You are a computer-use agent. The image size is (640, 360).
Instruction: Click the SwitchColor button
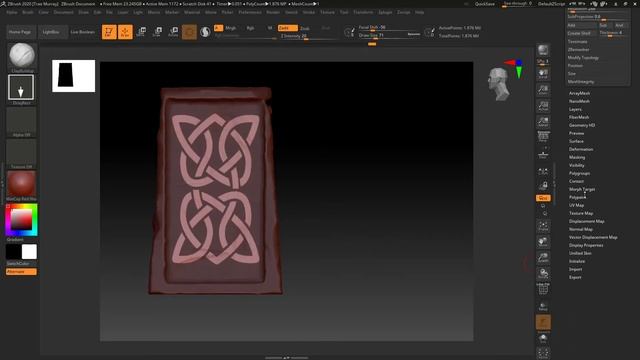18,264
